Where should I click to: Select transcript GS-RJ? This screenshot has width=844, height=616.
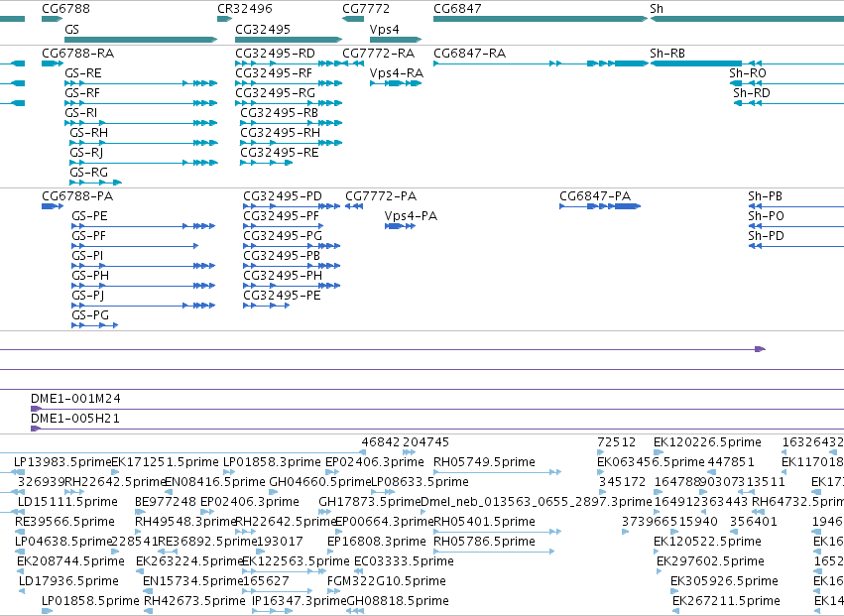tap(86, 153)
